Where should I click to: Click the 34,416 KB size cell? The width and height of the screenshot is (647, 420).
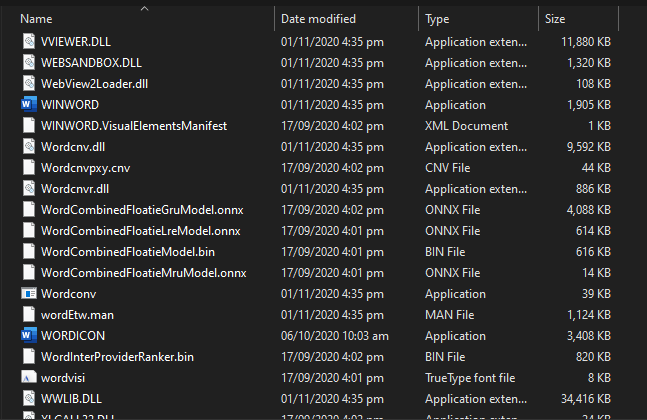(x=586, y=399)
